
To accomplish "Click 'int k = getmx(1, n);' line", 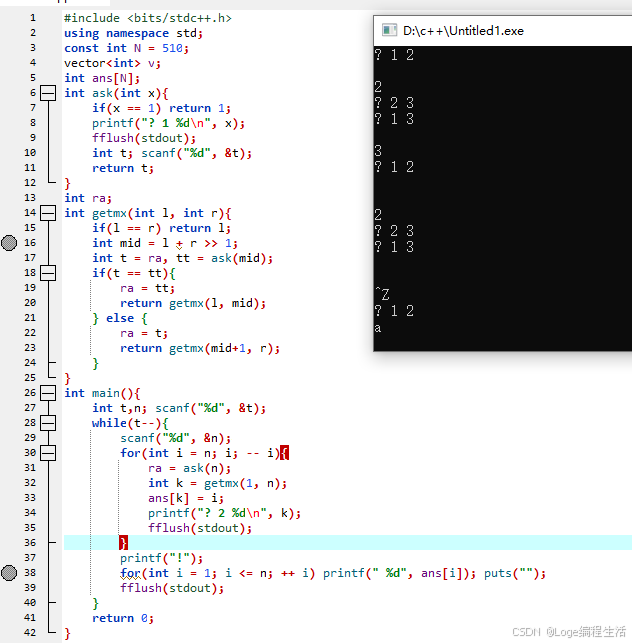I will coord(217,483).
